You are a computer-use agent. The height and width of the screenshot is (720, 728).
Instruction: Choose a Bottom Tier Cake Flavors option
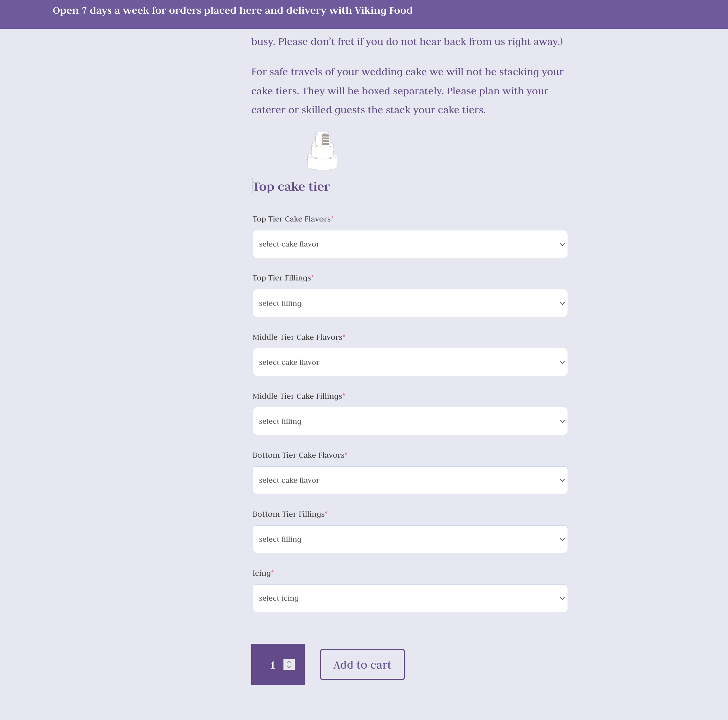click(x=410, y=480)
